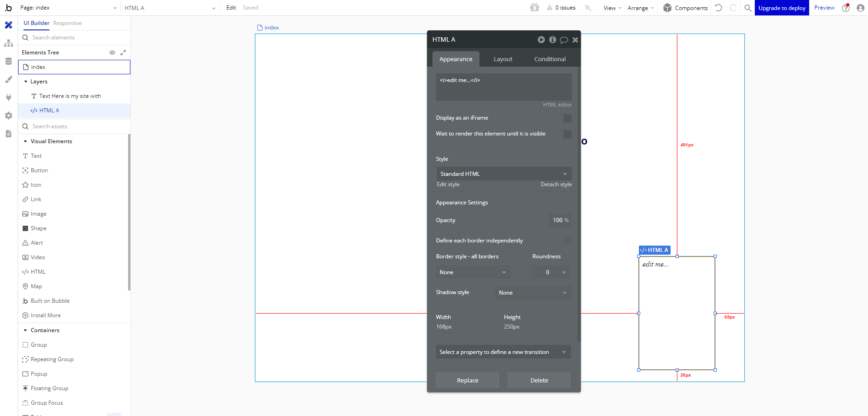Open the Standard HTML style dropdown
Viewport: 868px width, 416px height.
(504, 174)
